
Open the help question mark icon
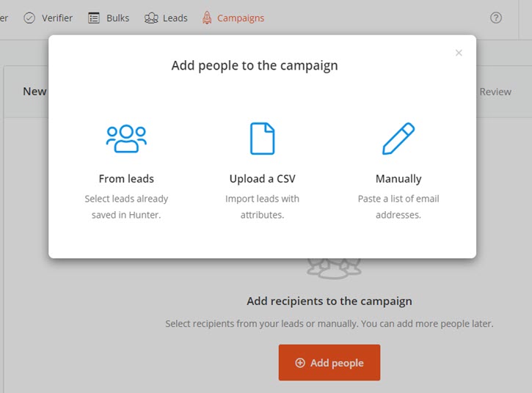[x=496, y=18]
